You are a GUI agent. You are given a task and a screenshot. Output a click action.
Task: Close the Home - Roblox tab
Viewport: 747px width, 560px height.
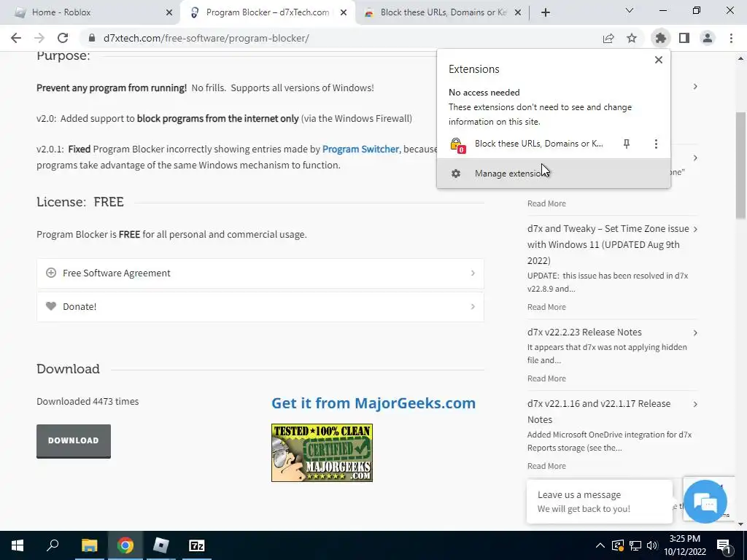pos(169,12)
